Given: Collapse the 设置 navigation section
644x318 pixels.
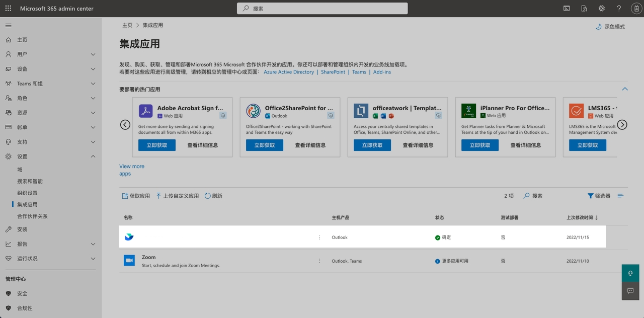Looking at the screenshot, I should (x=93, y=156).
